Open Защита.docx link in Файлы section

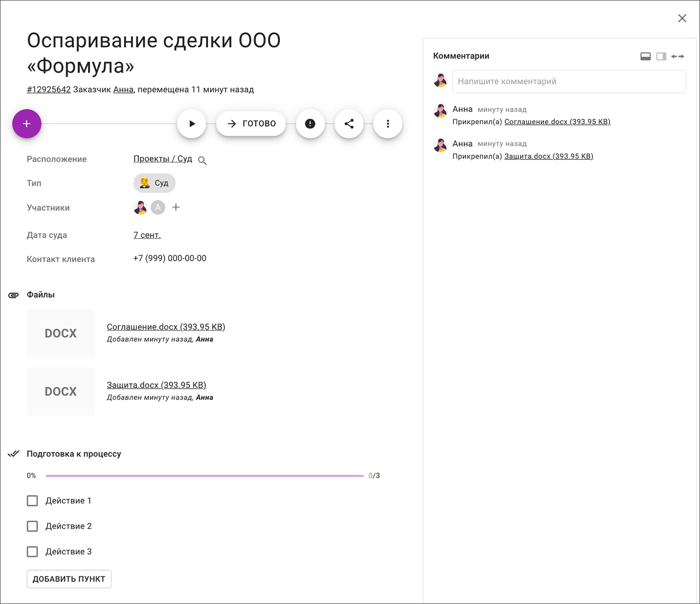156,385
